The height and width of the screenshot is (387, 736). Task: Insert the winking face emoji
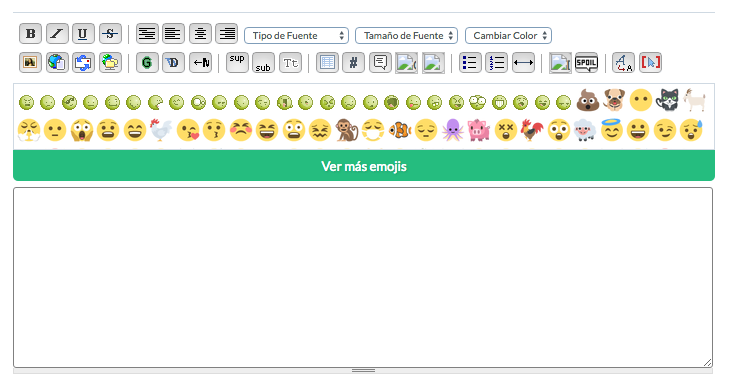665,130
